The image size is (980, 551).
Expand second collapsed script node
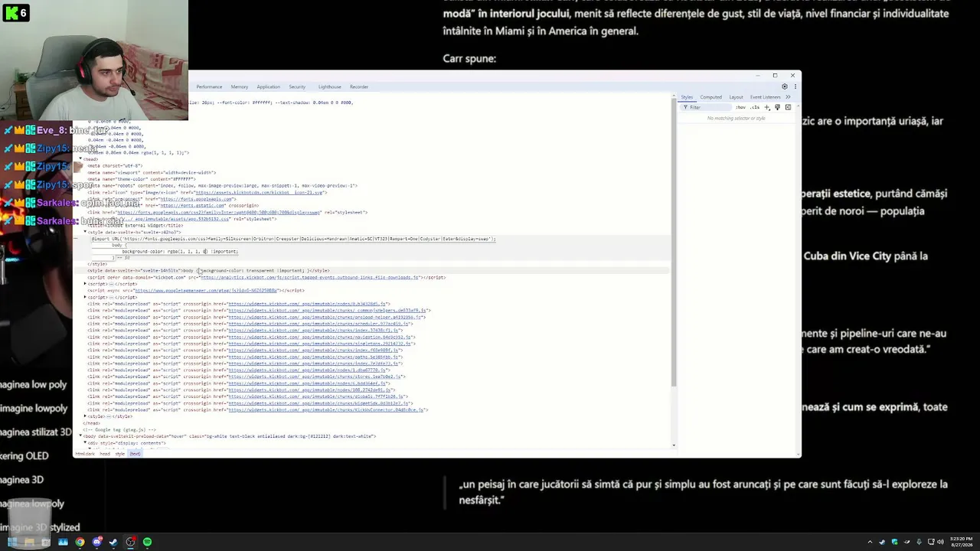click(85, 297)
